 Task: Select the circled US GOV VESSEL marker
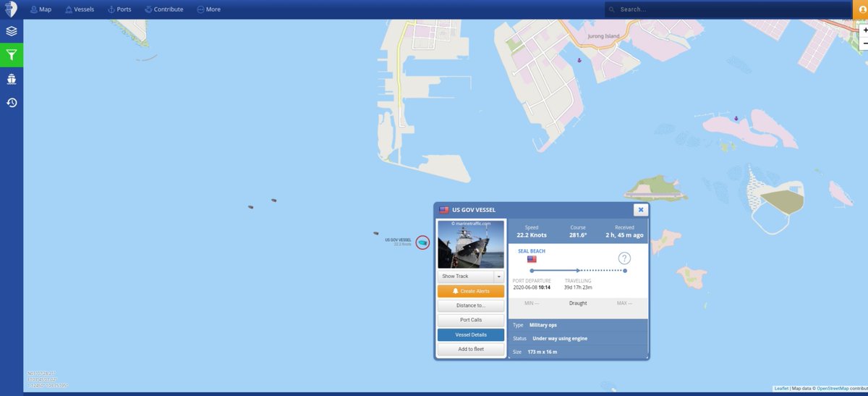click(x=422, y=242)
